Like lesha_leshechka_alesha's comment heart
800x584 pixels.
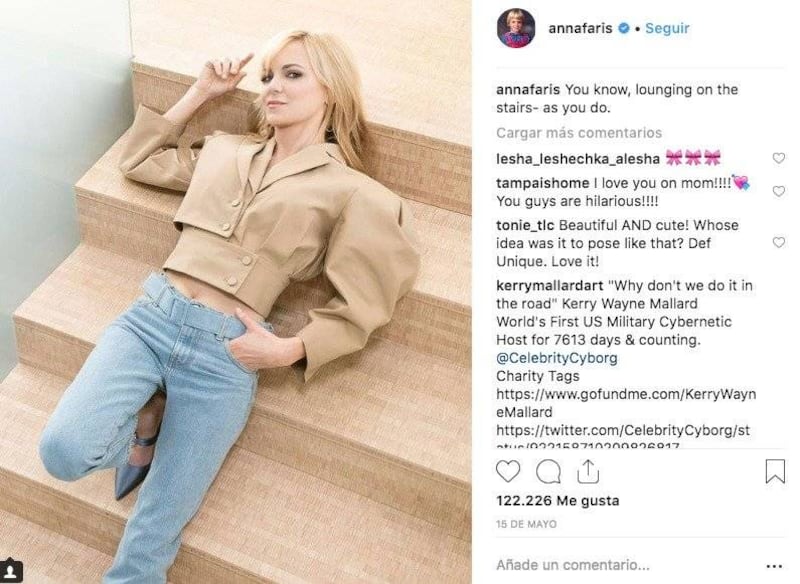(x=779, y=158)
